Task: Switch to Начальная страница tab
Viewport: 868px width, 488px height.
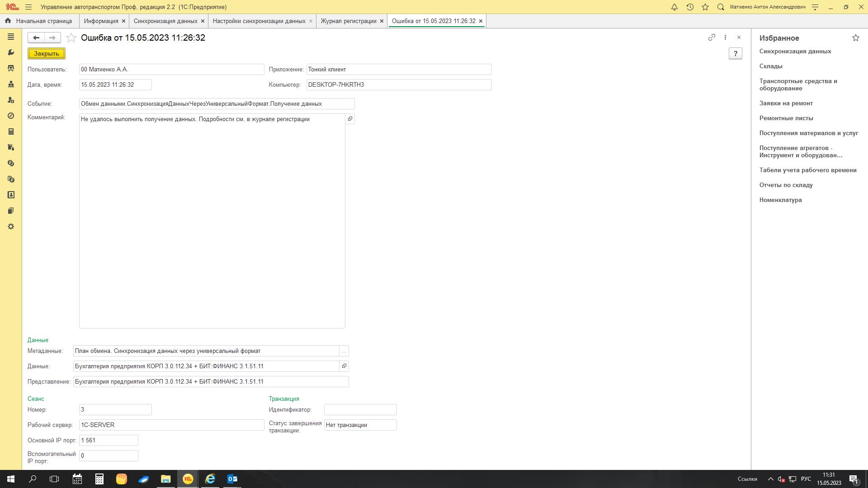Action: pyautogui.click(x=39, y=21)
